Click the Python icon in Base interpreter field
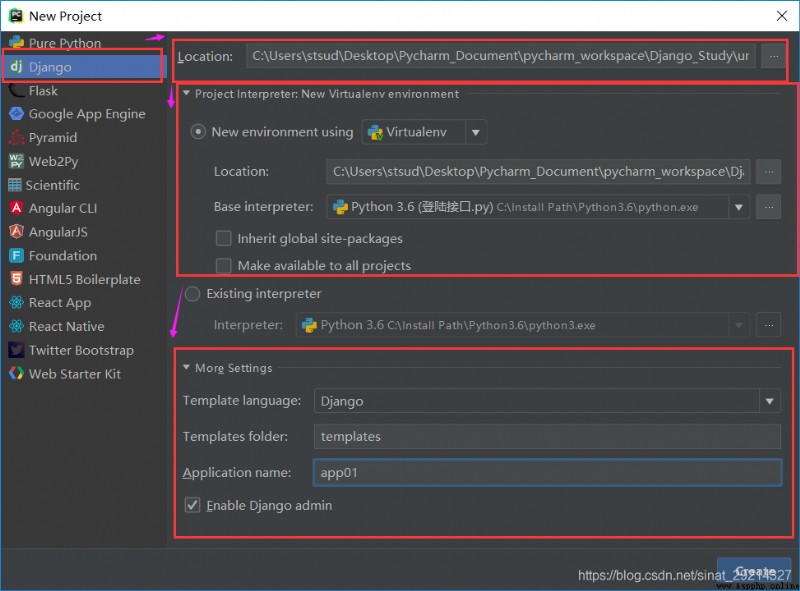The height and width of the screenshot is (591, 800). (340, 207)
